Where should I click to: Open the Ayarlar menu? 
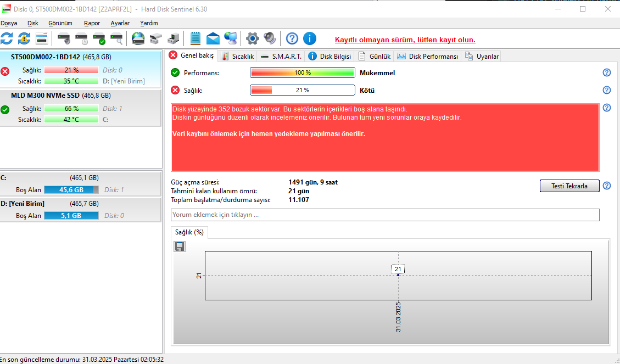[x=120, y=23]
